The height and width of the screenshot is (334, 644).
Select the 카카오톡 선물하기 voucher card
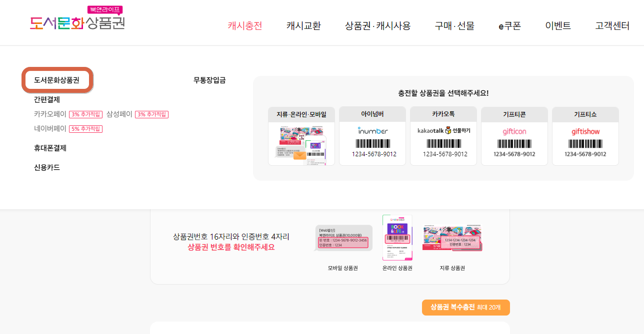click(x=443, y=136)
